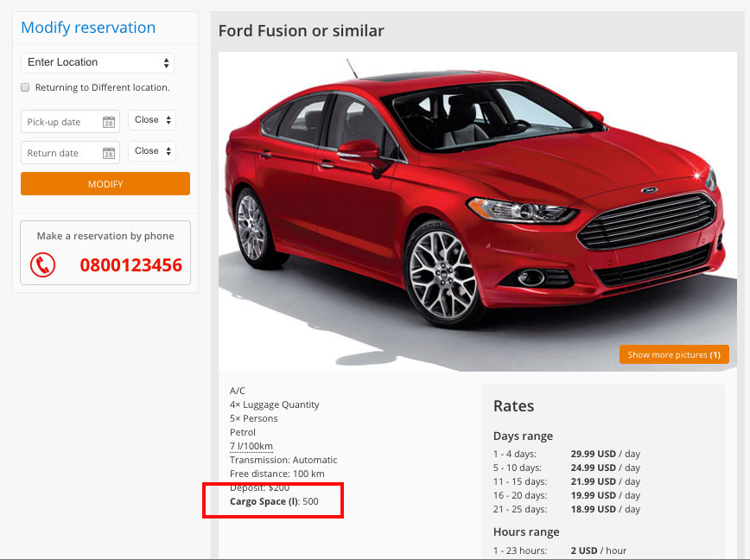The width and height of the screenshot is (750, 560).
Task: Click the red Ford Fusion photo
Action: point(477,212)
